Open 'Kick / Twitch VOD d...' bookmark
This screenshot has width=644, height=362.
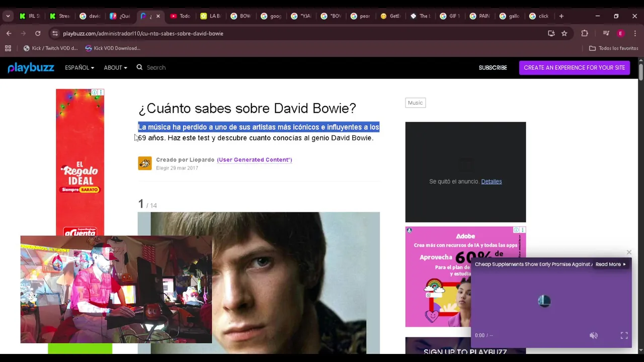point(50,48)
